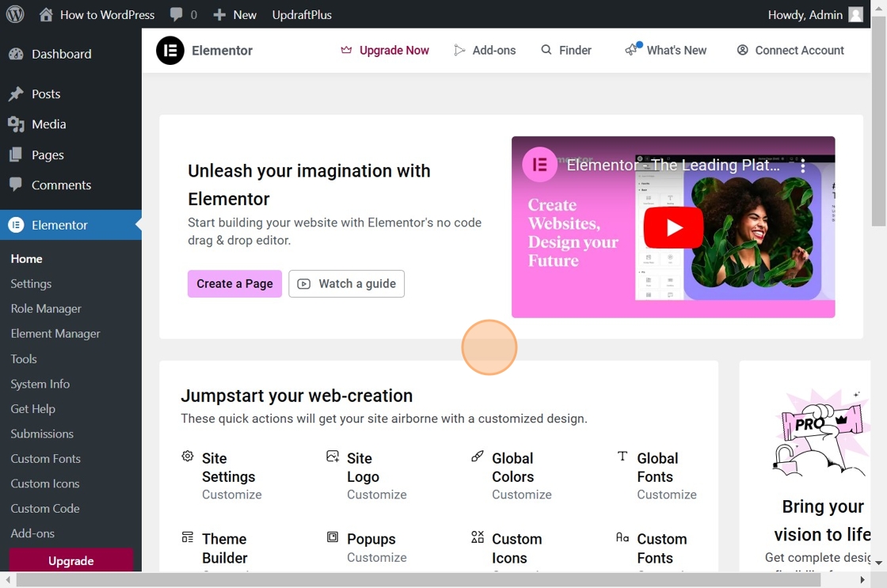The height and width of the screenshot is (588, 887).
Task: Click the Theme Builder layout icon
Action: click(x=187, y=537)
